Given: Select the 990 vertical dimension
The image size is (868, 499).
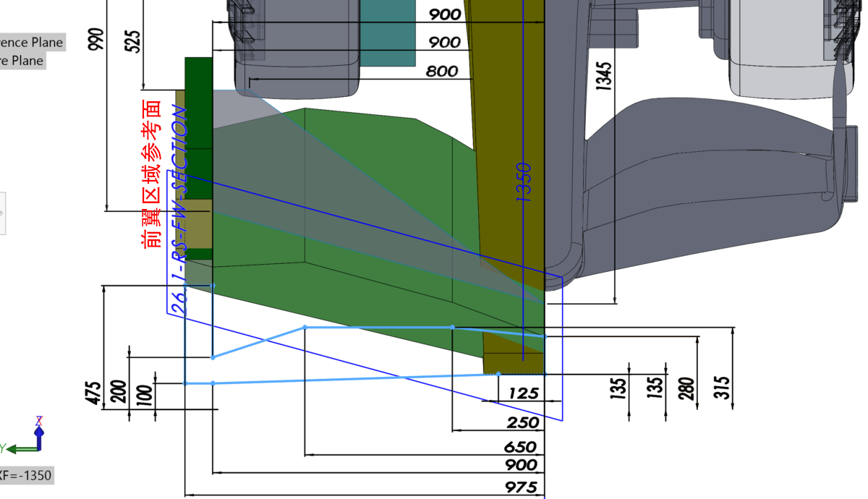Looking at the screenshot, I should (x=96, y=40).
